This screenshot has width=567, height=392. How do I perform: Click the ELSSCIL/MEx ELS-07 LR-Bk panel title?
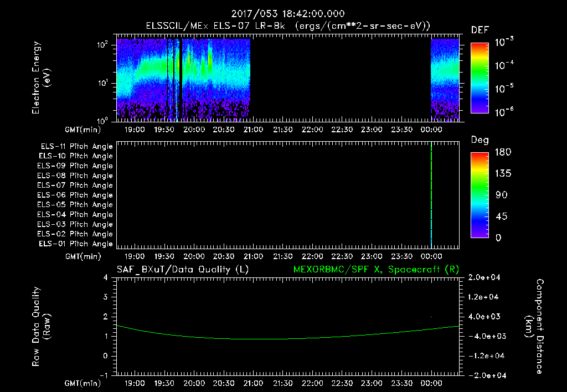pos(288,26)
